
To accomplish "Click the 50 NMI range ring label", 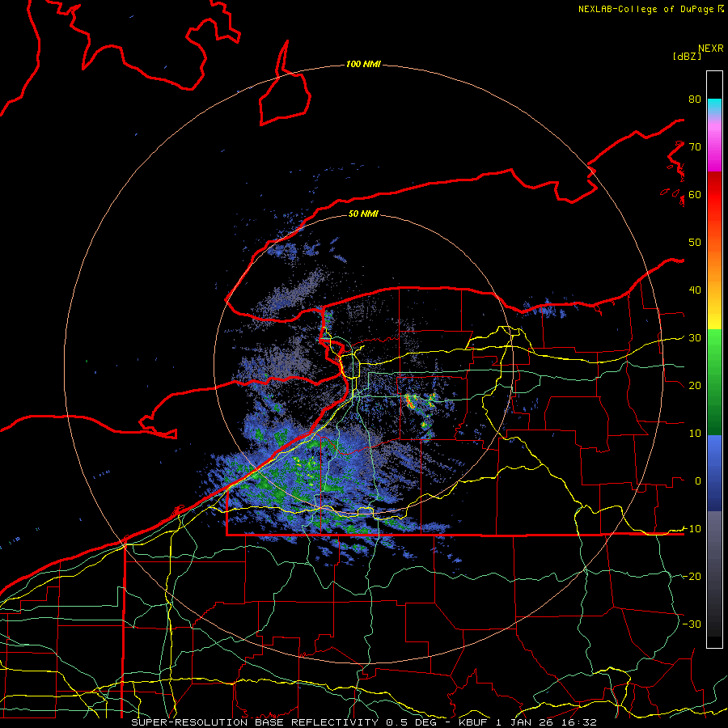I will [363, 214].
